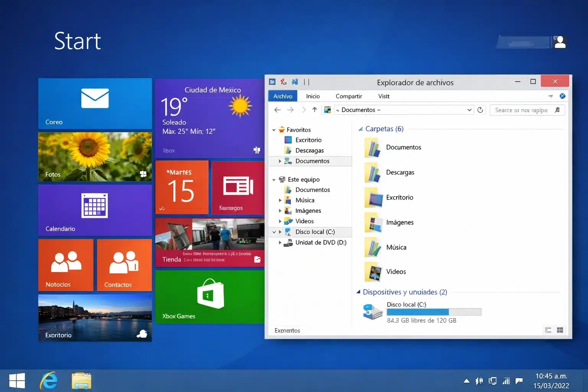588x392 pixels.
Task: Open the Documentos folder in the folder list
Action: [403, 147]
